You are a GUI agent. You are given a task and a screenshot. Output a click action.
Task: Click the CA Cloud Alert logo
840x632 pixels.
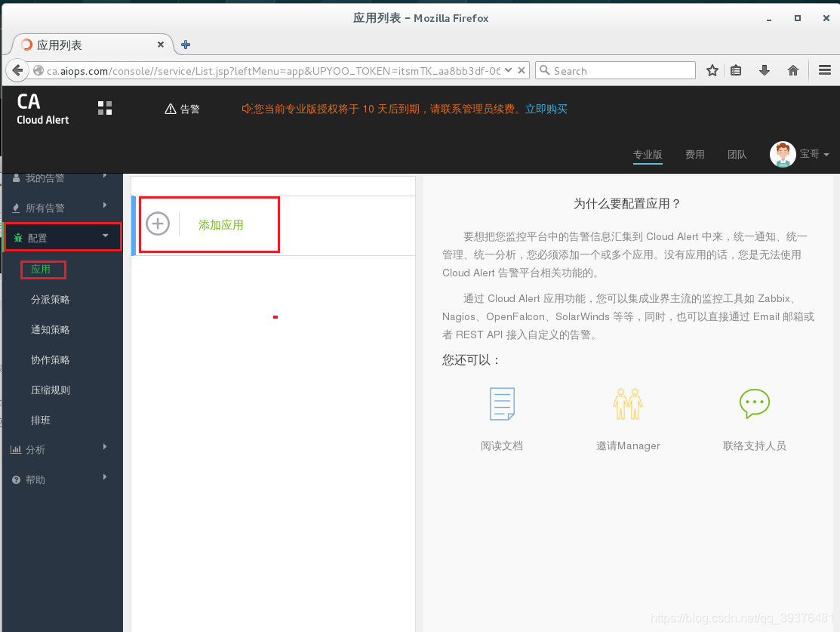[43, 109]
